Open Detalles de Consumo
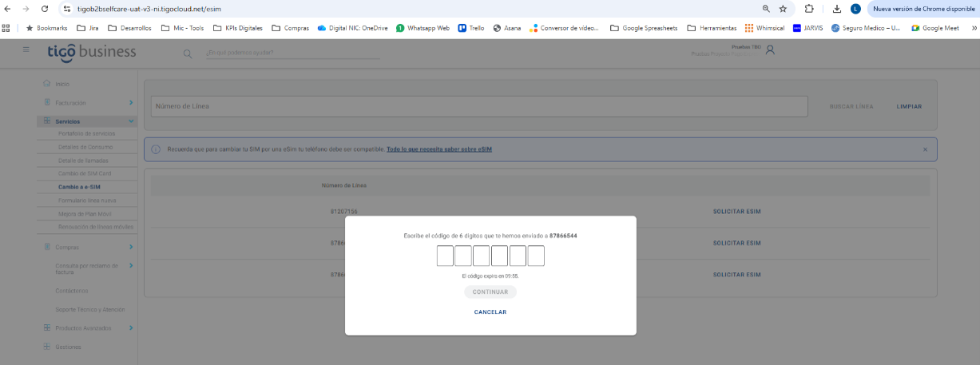 (x=85, y=147)
